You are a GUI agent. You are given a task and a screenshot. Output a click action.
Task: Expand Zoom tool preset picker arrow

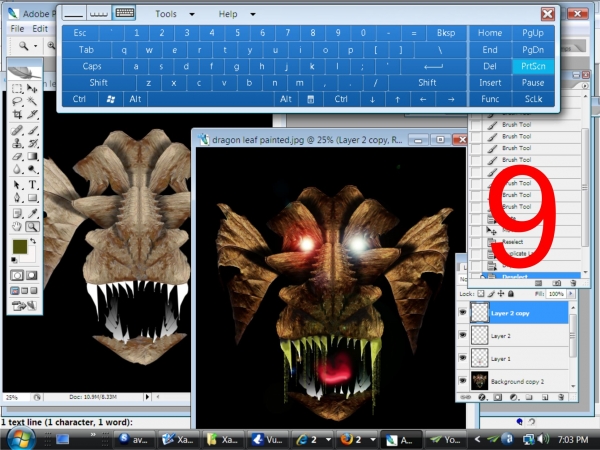click(35, 46)
